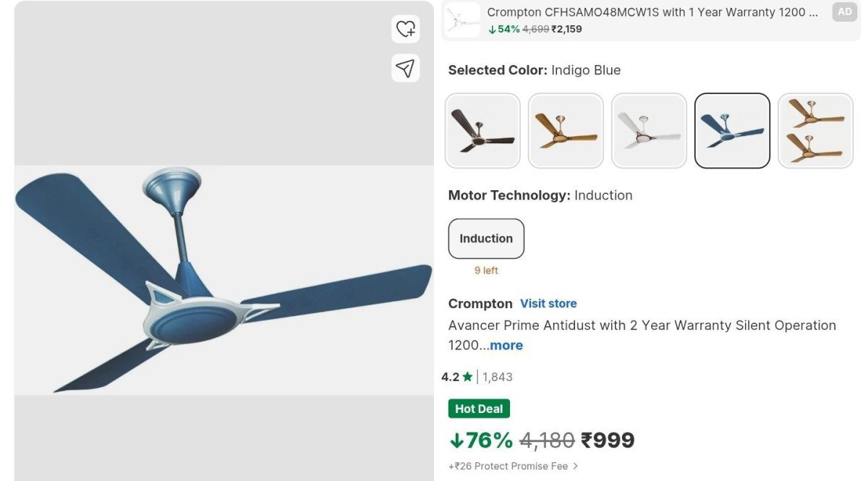The image size is (868, 481).
Task: Open the Visit store link
Action: click(548, 304)
